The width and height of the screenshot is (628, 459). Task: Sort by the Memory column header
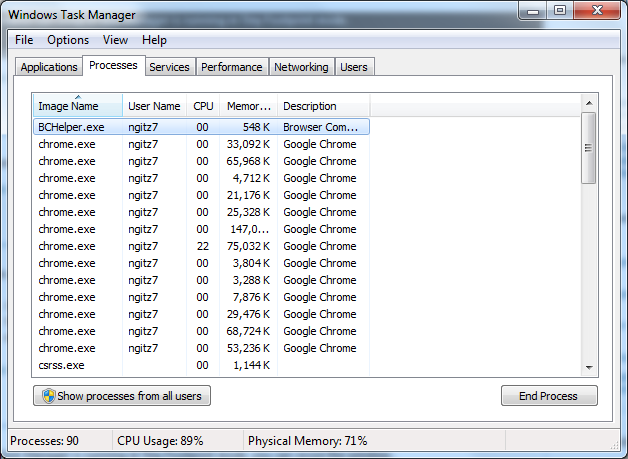click(247, 106)
